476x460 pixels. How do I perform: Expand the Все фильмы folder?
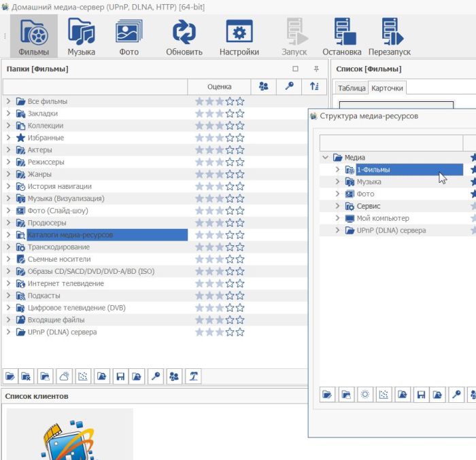8,102
